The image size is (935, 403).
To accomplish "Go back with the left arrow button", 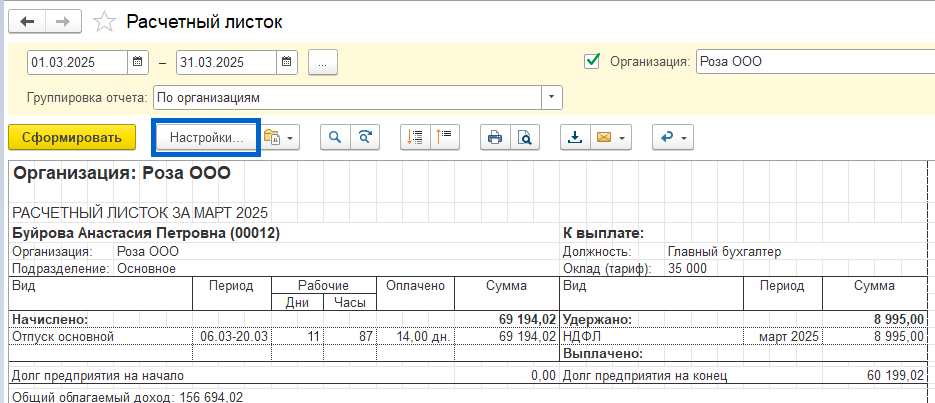I will tap(27, 23).
